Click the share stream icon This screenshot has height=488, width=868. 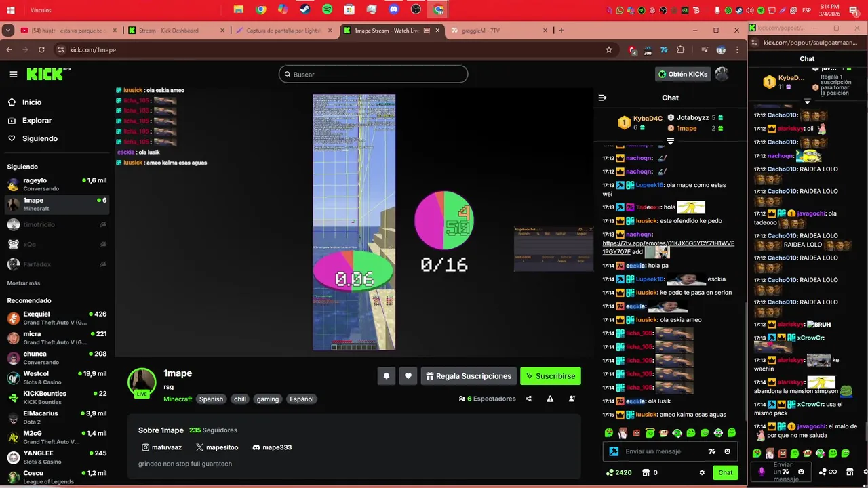(x=528, y=399)
